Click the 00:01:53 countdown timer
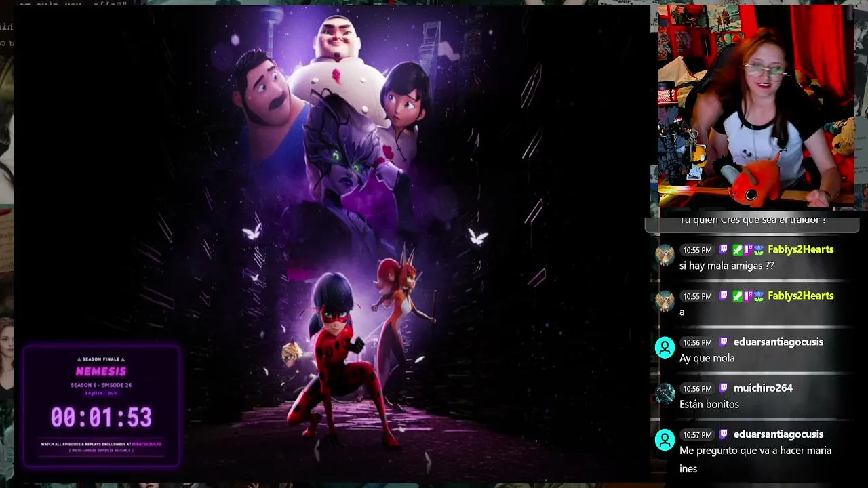 coord(101,417)
